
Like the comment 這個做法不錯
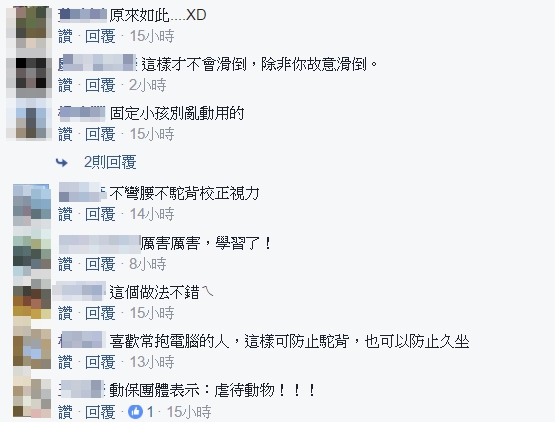coord(65,313)
